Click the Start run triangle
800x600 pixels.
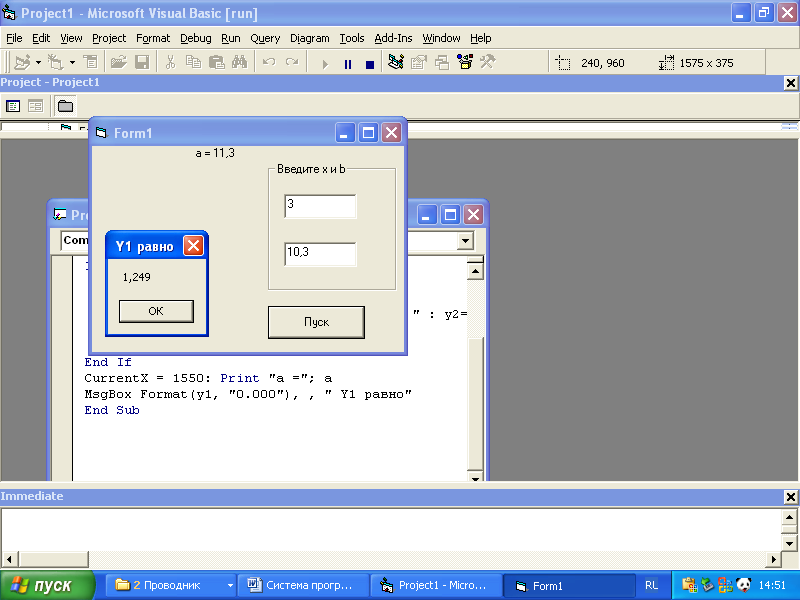(x=325, y=64)
